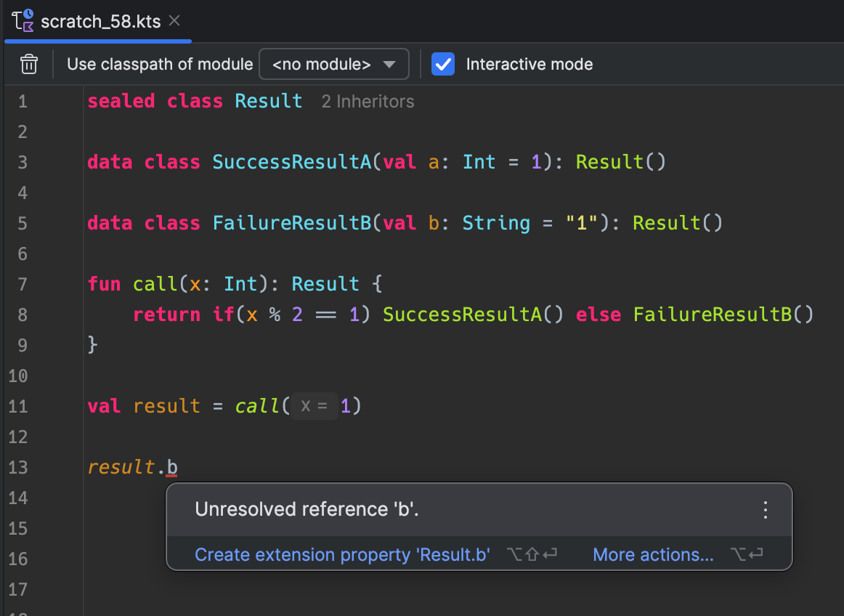The width and height of the screenshot is (844, 616).
Task: Click the underlined 'b' unresolved reference
Action: 171,467
